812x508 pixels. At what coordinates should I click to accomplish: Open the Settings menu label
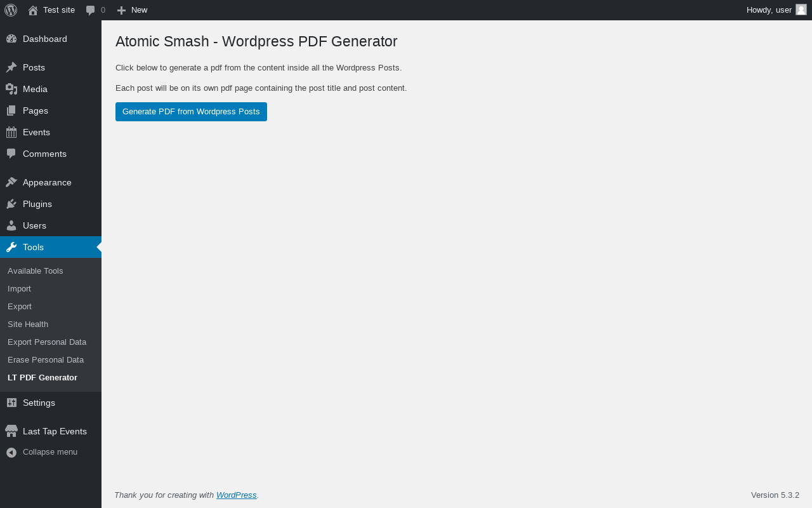pyautogui.click(x=39, y=403)
